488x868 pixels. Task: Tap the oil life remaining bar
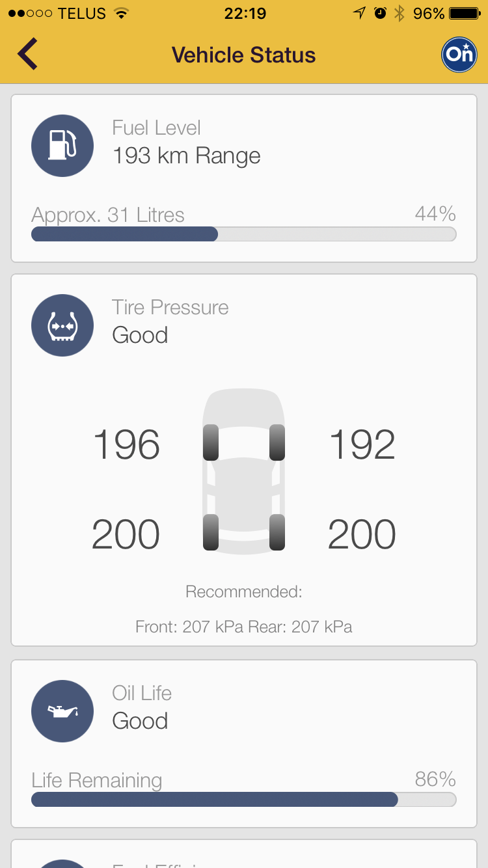click(243, 800)
